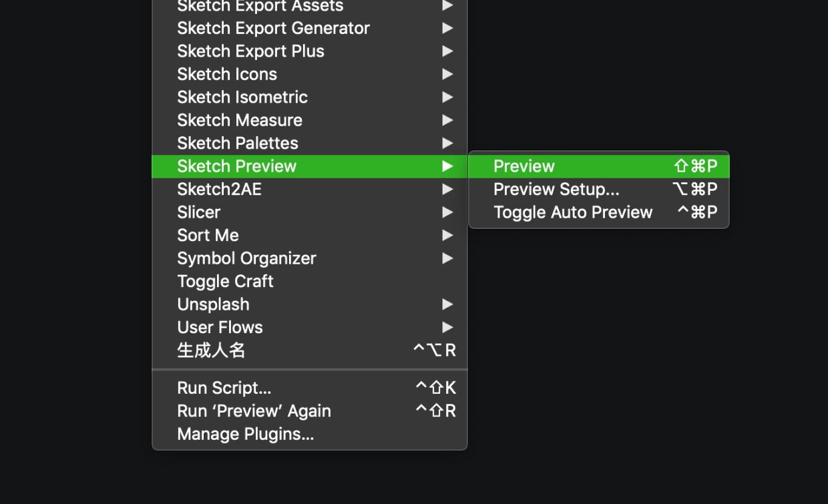The height and width of the screenshot is (504, 828).
Task: Select Toggle Auto Preview
Action: click(x=598, y=212)
